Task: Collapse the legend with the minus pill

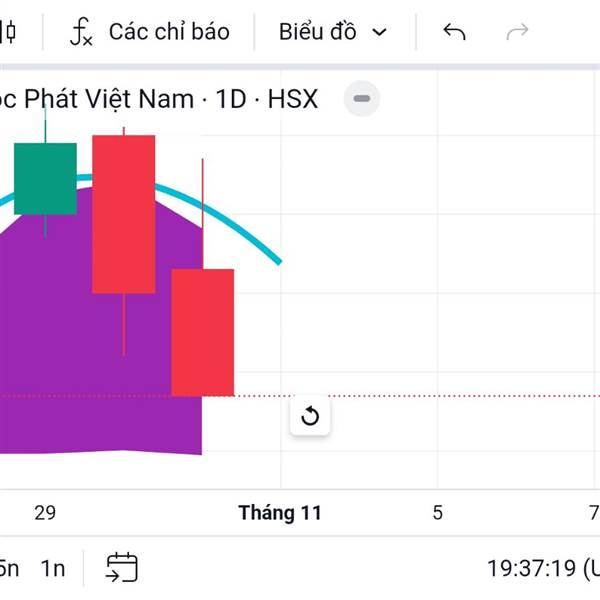Action: (362, 99)
